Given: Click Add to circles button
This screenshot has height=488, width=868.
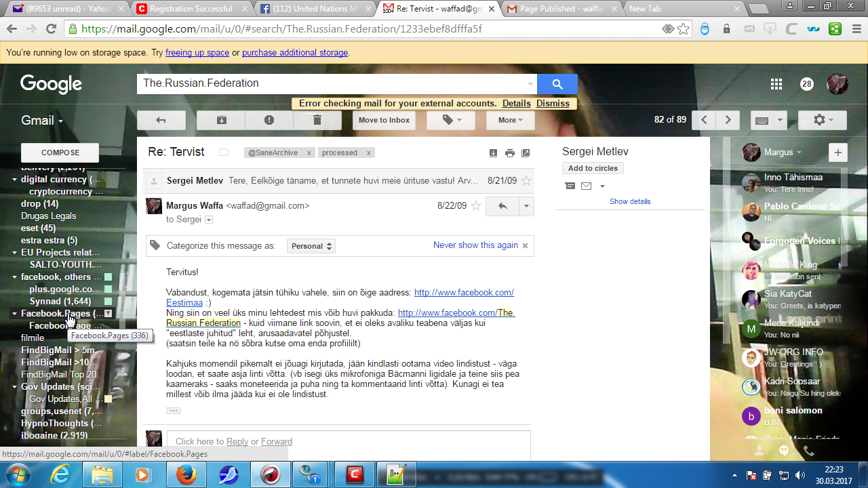Looking at the screenshot, I should point(593,168).
